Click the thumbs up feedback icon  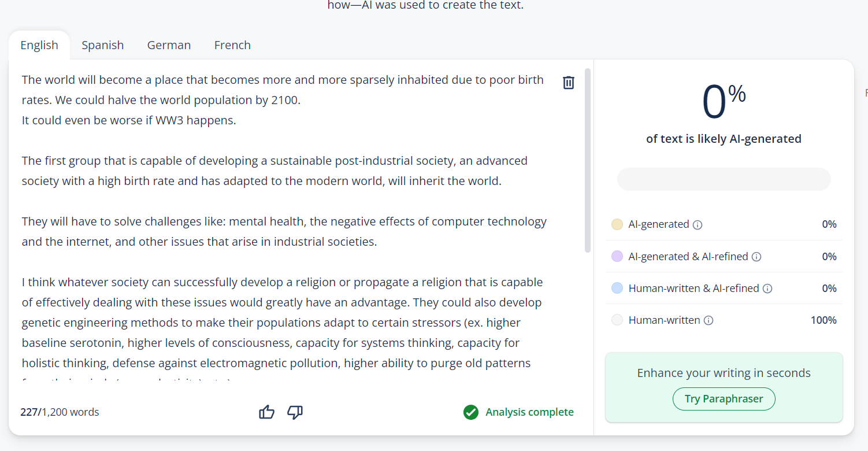click(x=266, y=412)
